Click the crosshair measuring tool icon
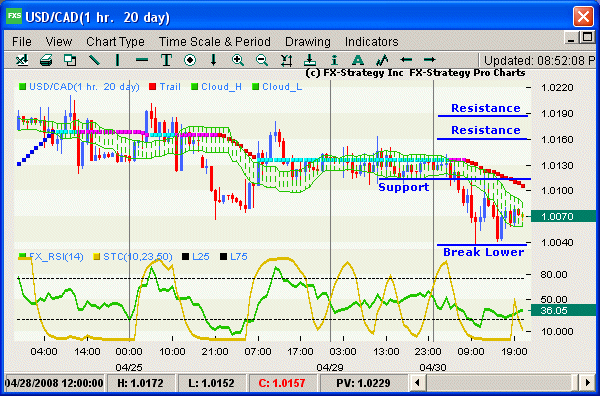Viewport: 600px width, 396px height. coord(286,60)
